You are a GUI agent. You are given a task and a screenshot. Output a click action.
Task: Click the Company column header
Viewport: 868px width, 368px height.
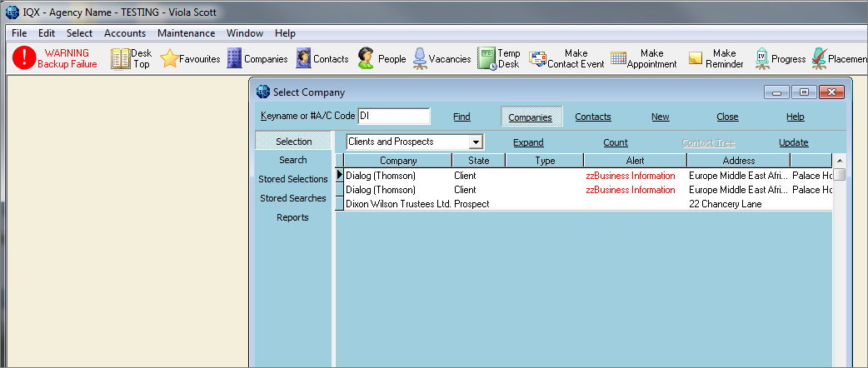point(398,161)
